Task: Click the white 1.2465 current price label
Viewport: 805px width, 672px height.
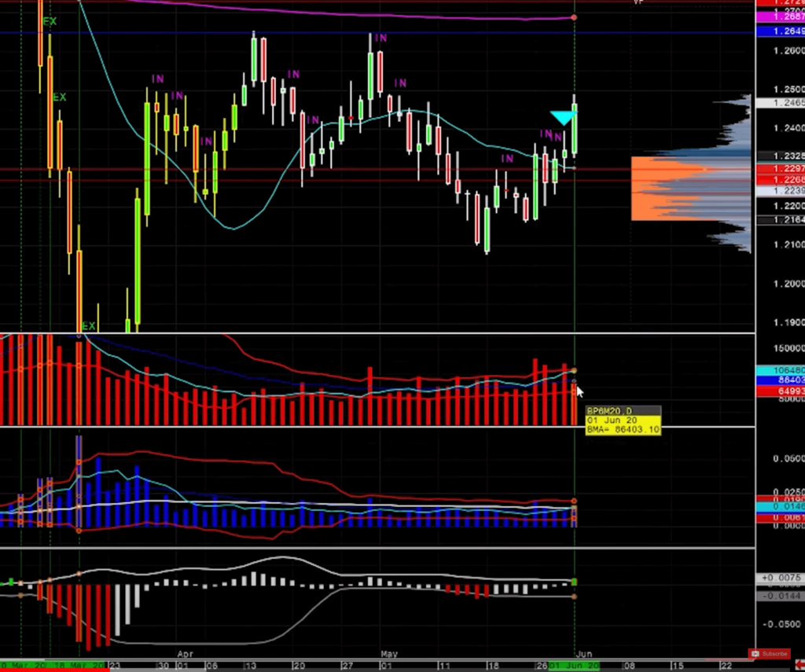Action: (779, 103)
